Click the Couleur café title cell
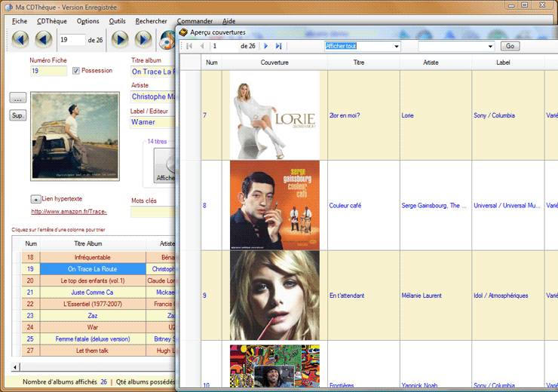This screenshot has width=558, height=392. click(363, 205)
